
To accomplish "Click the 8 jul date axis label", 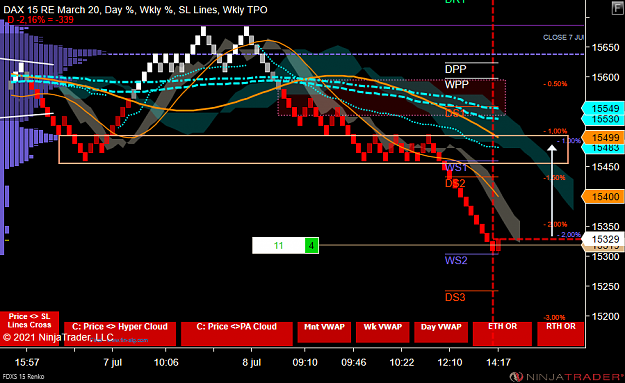I will pyautogui.click(x=252, y=363).
